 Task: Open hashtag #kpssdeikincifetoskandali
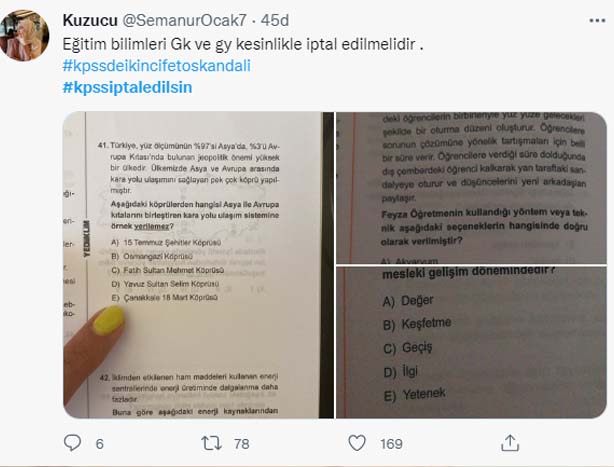click(x=157, y=66)
